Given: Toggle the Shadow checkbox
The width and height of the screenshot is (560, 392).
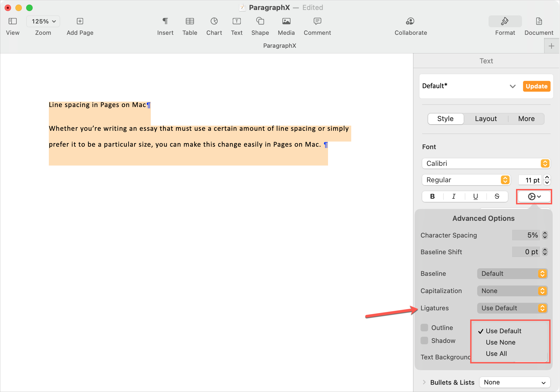Looking at the screenshot, I should coord(424,340).
